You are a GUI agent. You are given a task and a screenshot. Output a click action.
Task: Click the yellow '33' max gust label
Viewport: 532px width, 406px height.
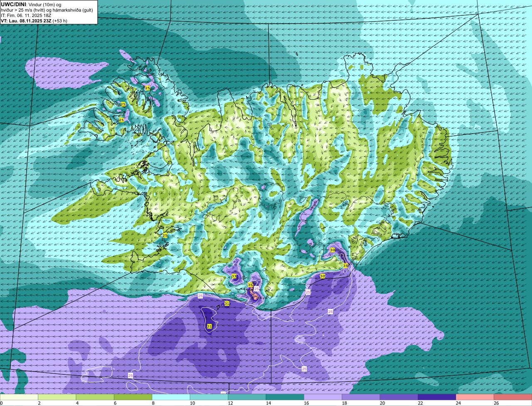pyautogui.click(x=234, y=276)
